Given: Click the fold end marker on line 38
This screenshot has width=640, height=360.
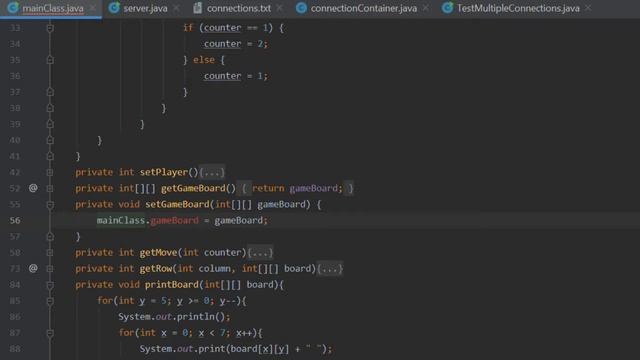Looking at the screenshot, I should click(50, 108).
